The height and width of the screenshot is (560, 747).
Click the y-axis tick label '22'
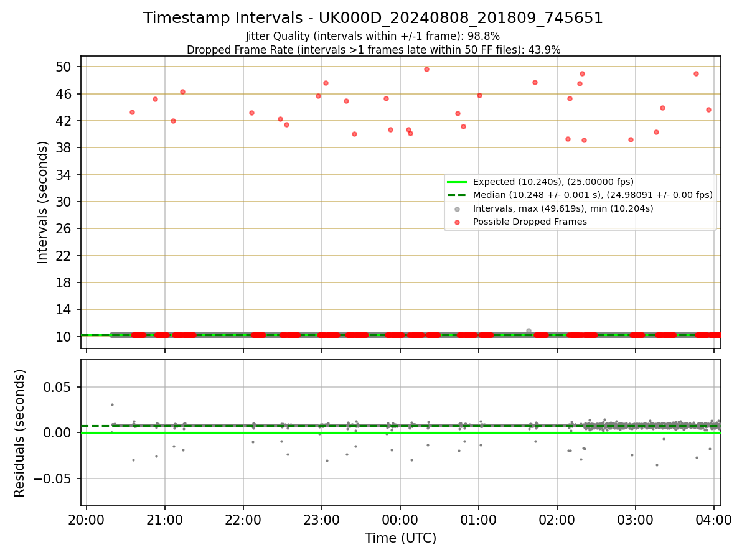point(63,256)
